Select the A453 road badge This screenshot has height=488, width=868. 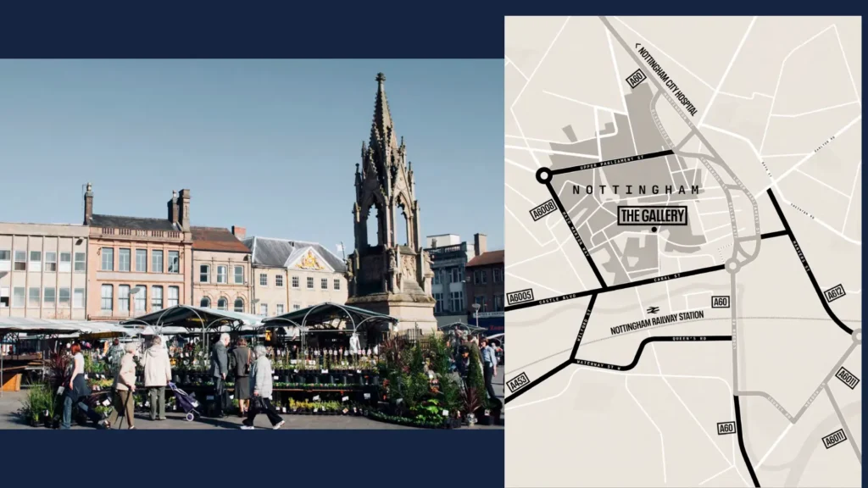(x=518, y=383)
